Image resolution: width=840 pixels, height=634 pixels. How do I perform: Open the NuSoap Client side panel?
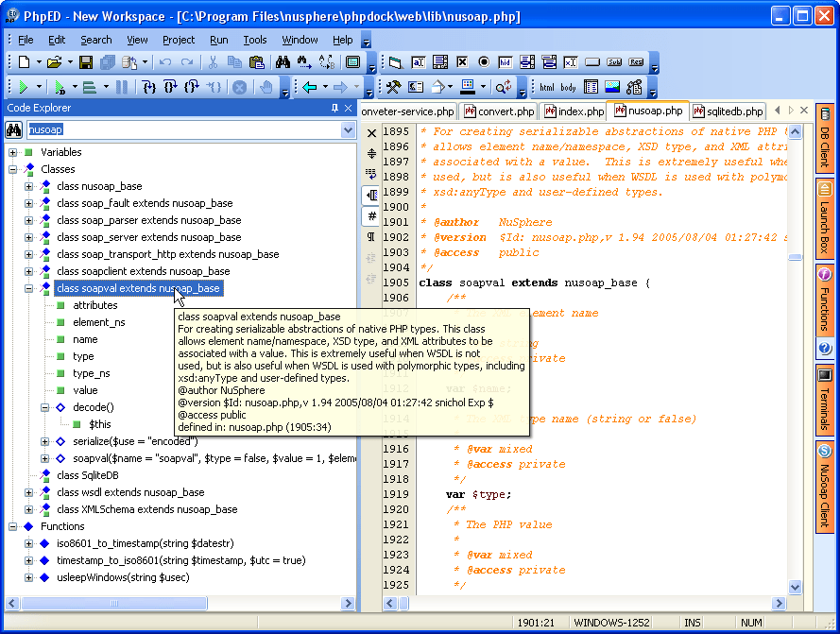coord(824,487)
